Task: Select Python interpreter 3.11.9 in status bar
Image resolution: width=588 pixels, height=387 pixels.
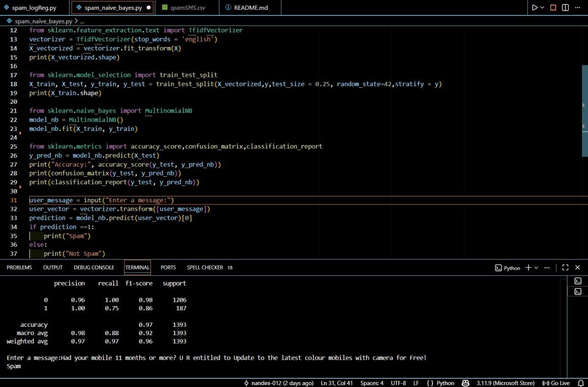Action: click(x=506, y=383)
